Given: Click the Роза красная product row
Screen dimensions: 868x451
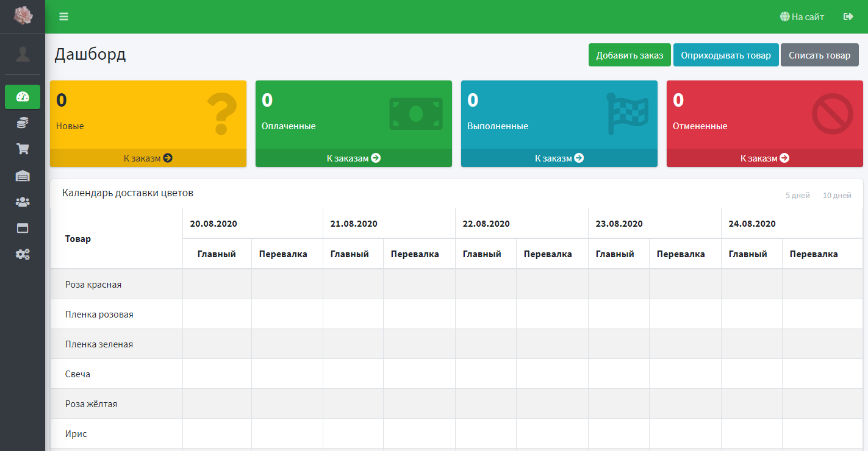Looking at the screenshot, I should click(x=456, y=284).
